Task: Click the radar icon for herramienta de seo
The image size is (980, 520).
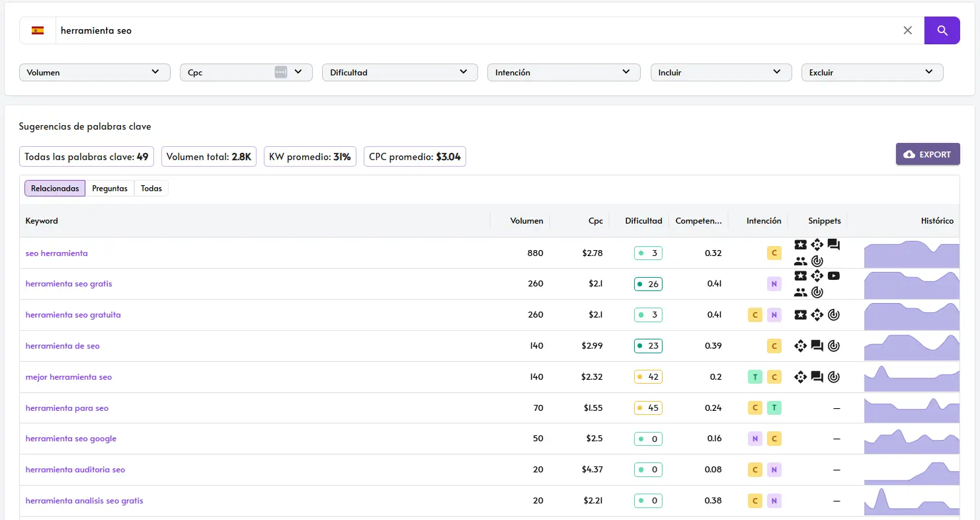Action: click(x=833, y=346)
